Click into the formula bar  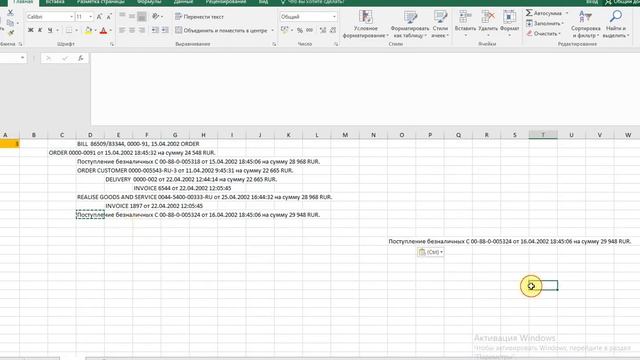pos(364,89)
